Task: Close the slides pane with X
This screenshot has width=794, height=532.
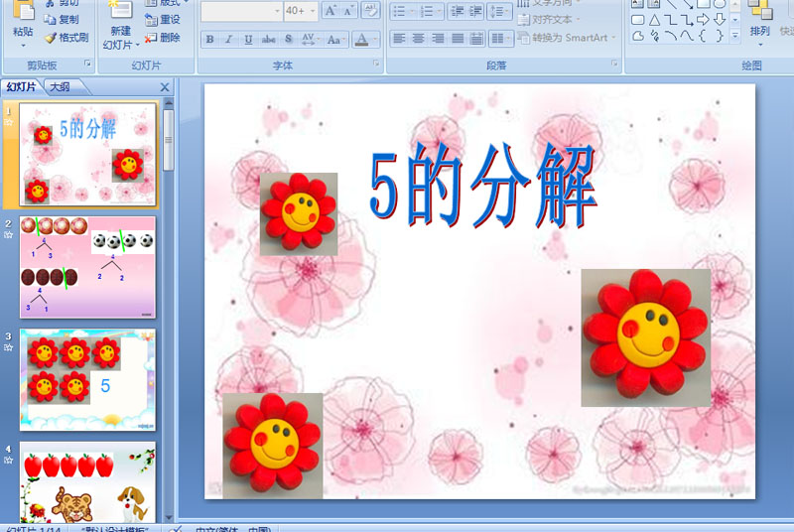Action: [x=165, y=87]
